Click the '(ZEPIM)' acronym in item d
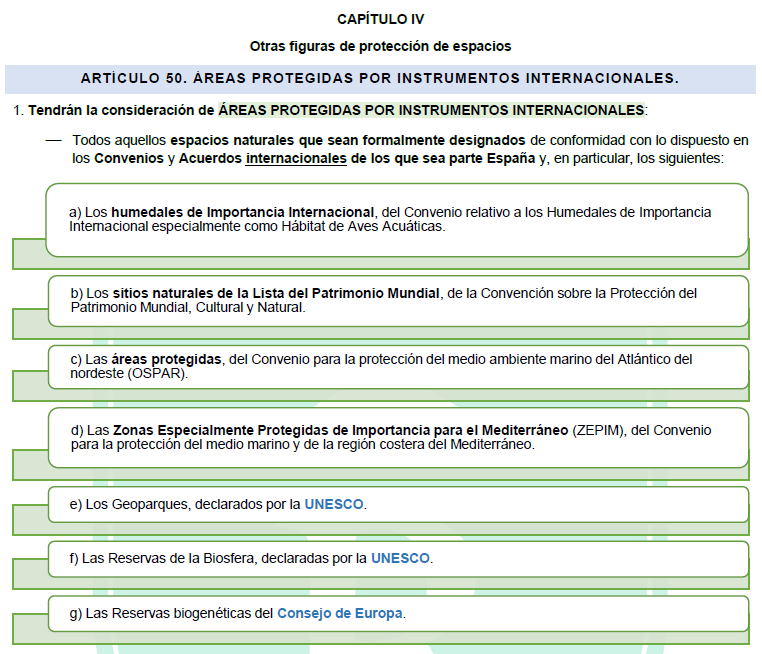 coord(599,430)
